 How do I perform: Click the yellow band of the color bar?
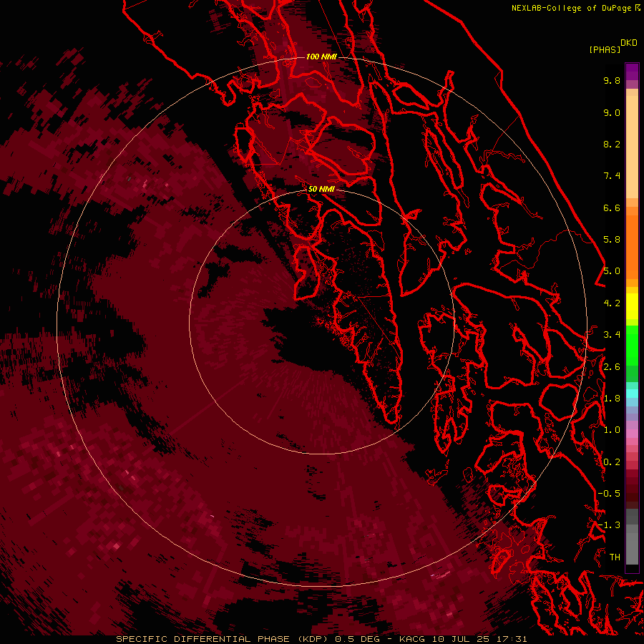point(632,306)
